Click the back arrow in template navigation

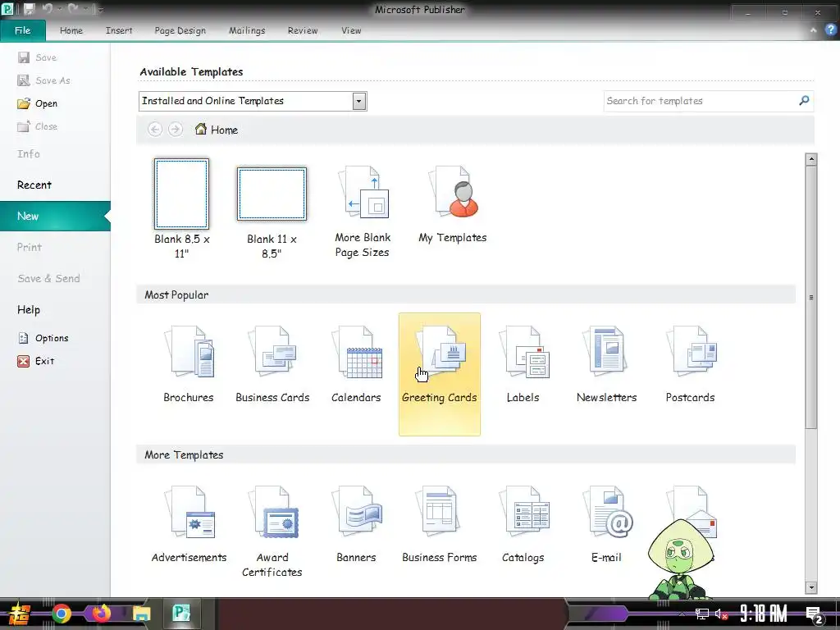(155, 129)
